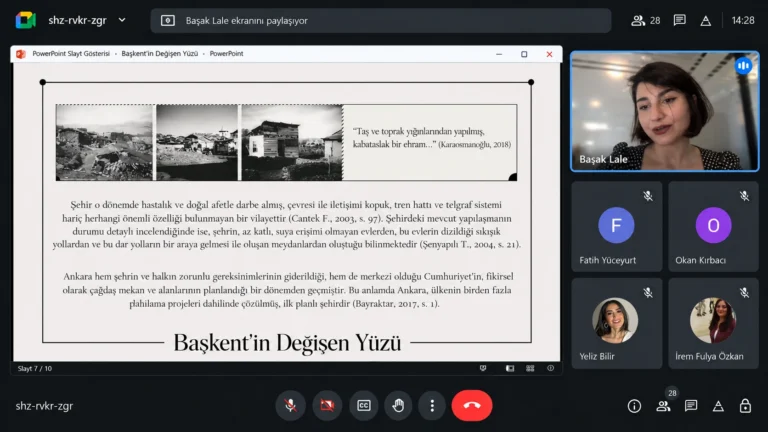Select Fatih Yüceyurt participant tile
Image resolution: width=768 pixels, height=432 pixels.
point(617,226)
